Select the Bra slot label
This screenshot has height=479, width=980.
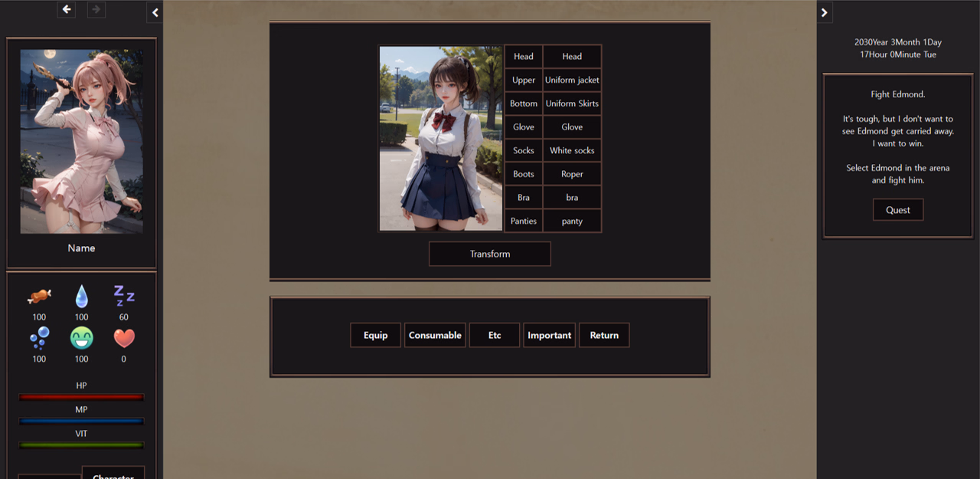coord(524,198)
